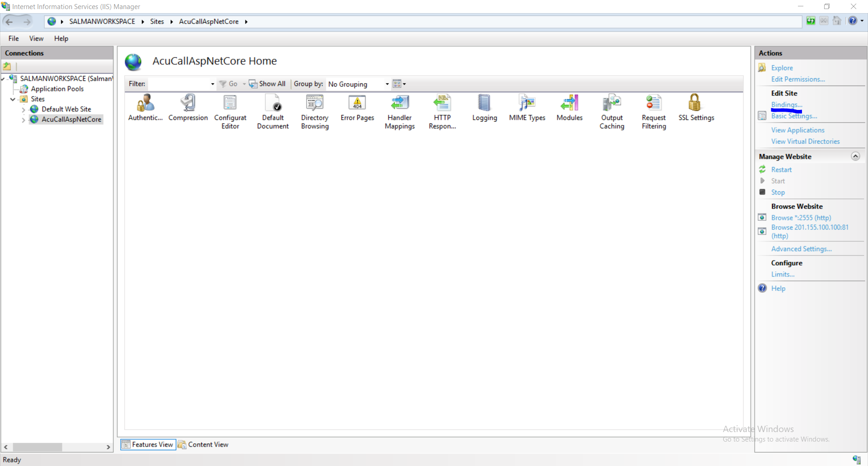Viewport: 868px width, 466px height.
Task: Open Handler Mappings feature
Action: (400, 103)
